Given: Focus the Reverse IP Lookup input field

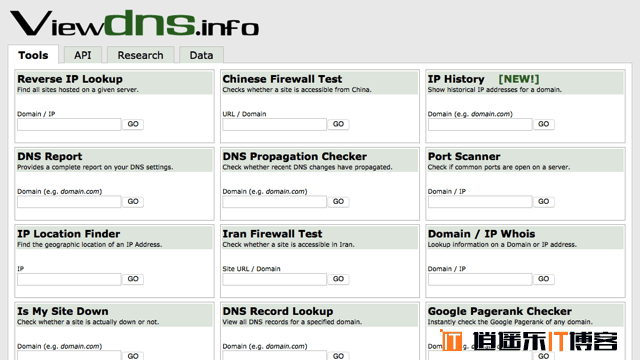Looking at the screenshot, I should (69, 124).
